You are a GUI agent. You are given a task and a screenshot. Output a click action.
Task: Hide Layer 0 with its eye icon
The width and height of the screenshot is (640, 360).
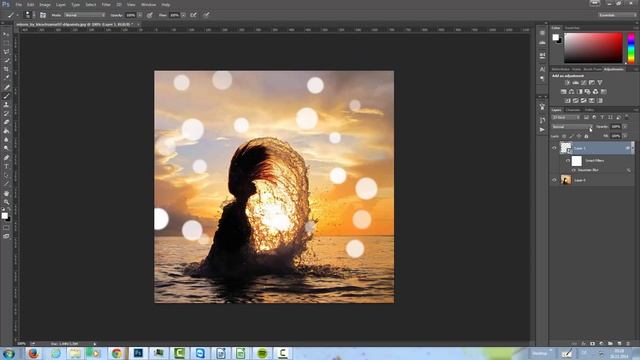click(554, 180)
